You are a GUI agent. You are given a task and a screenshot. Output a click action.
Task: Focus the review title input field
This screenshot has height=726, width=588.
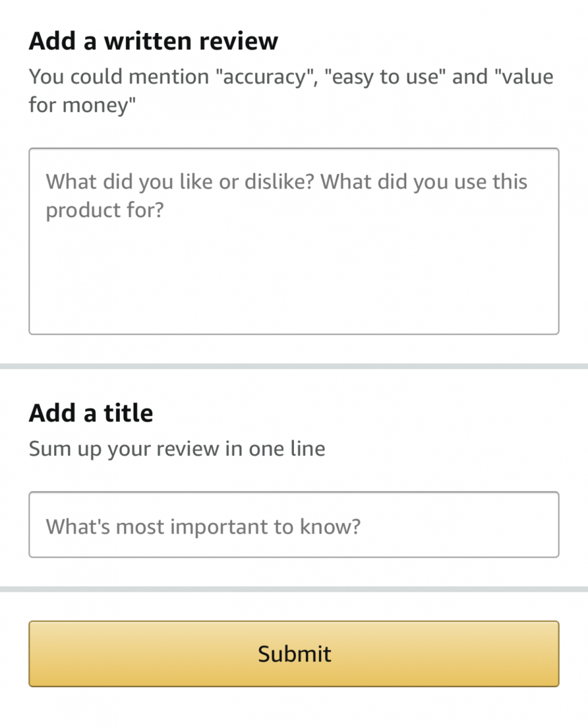click(x=294, y=525)
